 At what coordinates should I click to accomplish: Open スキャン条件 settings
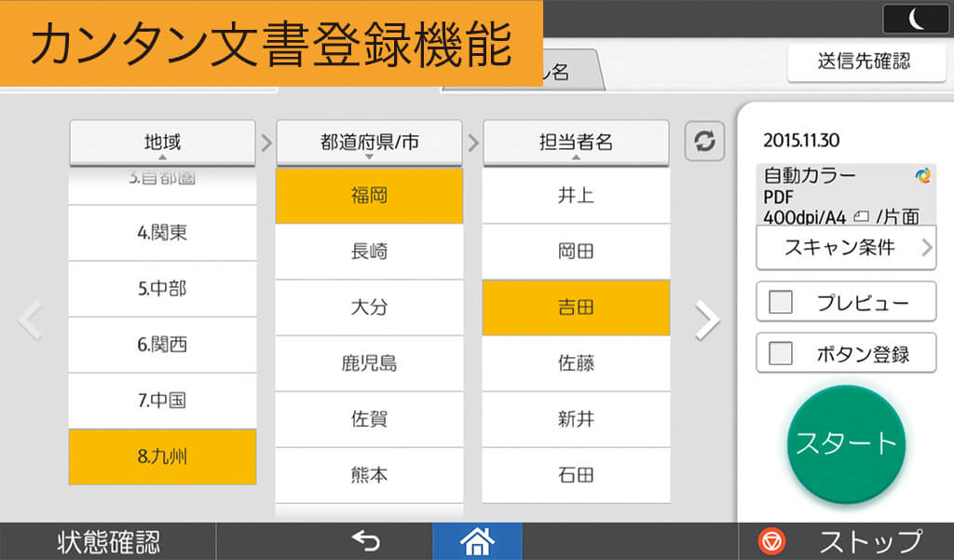(845, 248)
